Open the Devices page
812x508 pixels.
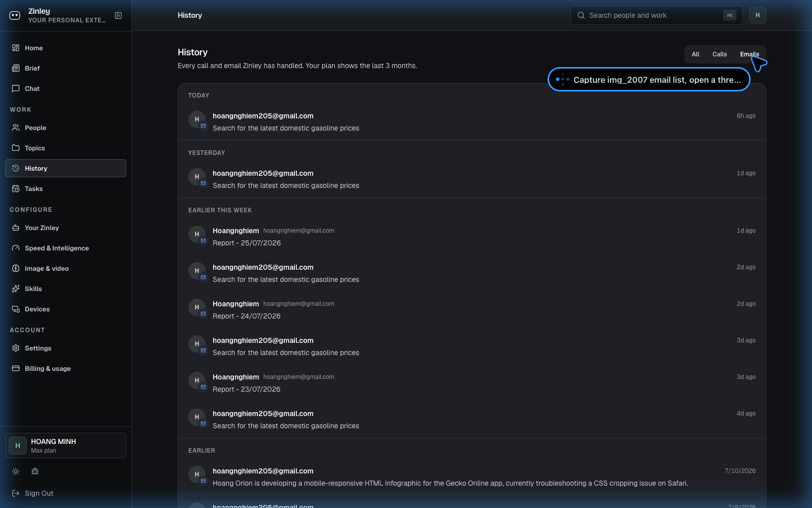coord(65,309)
